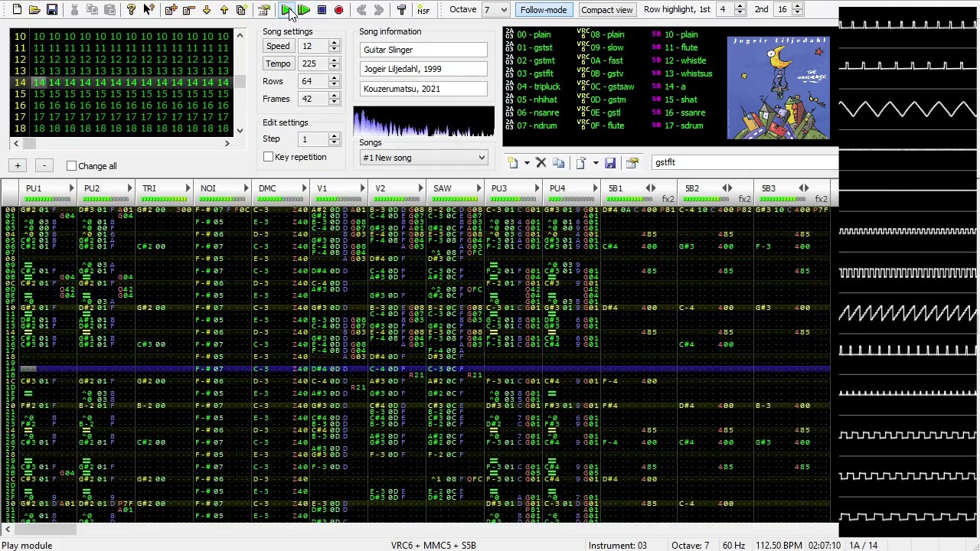The height and width of the screenshot is (551, 980).
Task: Activate the context help pointer
Action: tap(149, 10)
